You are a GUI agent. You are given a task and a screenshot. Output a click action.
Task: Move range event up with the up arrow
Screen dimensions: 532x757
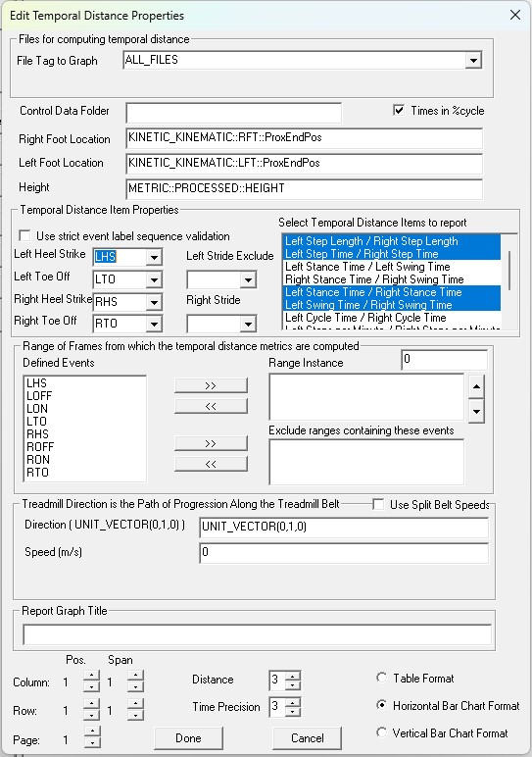[476, 386]
